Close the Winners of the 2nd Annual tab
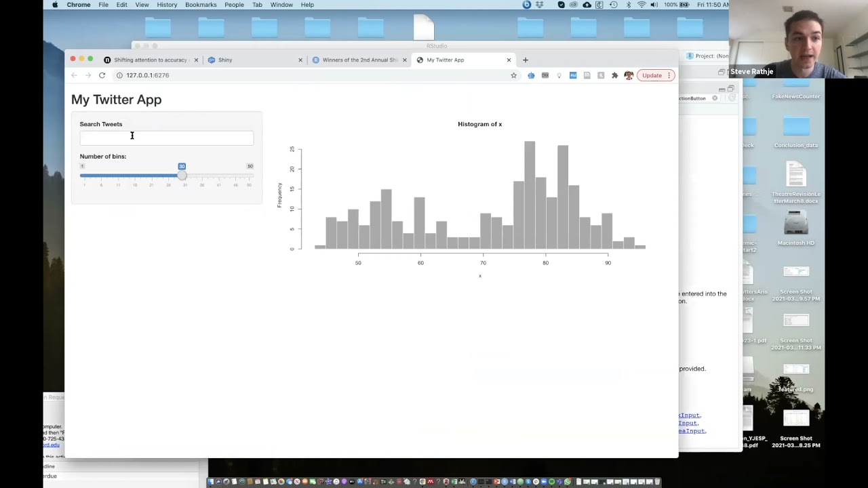This screenshot has height=488, width=868. pos(405,60)
